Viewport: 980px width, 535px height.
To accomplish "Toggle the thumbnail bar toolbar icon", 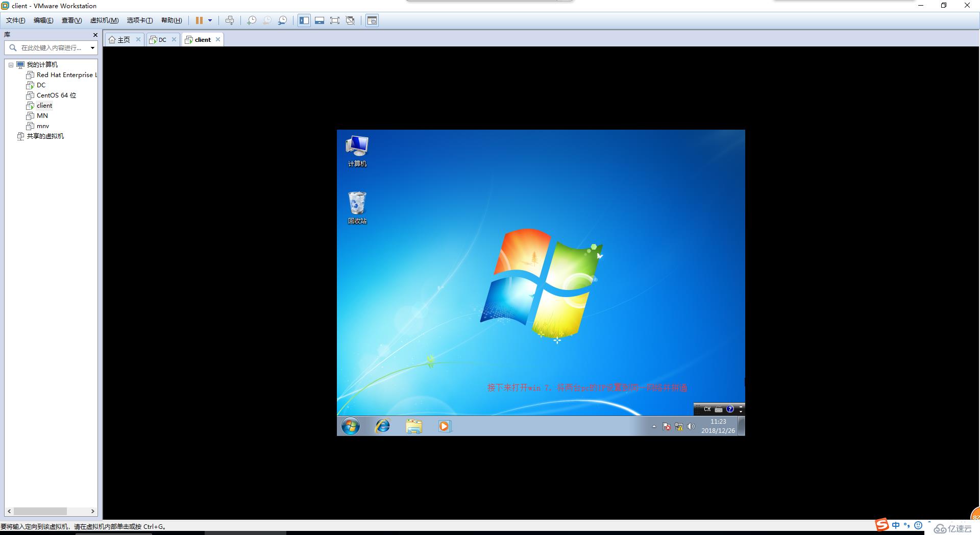I will [x=320, y=20].
